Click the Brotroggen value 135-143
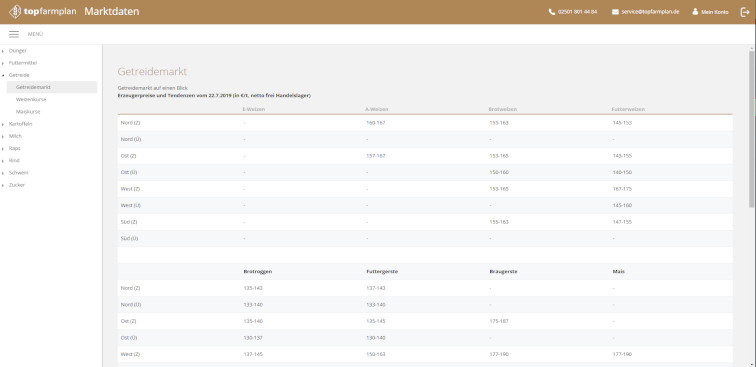Image resolution: width=756 pixels, height=367 pixels. (253, 288)
